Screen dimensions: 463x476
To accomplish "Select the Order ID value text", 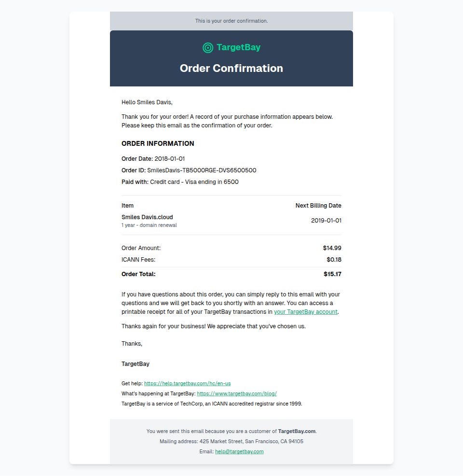I will point(202,170).
